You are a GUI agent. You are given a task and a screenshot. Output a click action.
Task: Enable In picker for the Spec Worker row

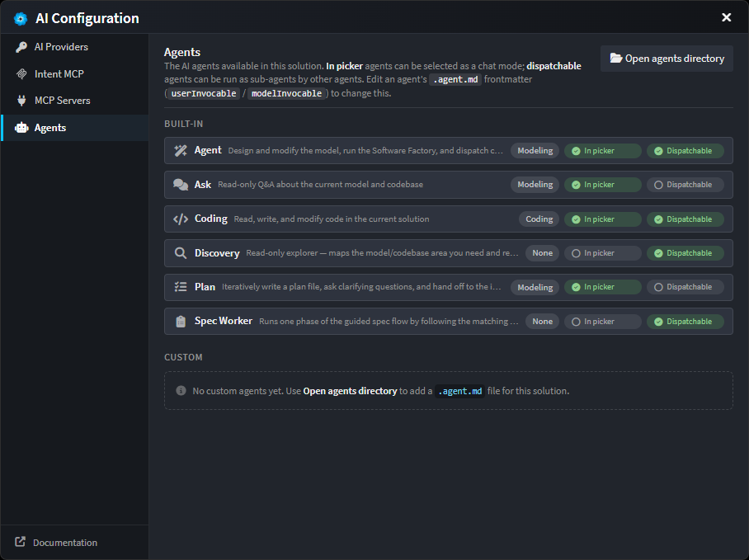click(603, 322)
